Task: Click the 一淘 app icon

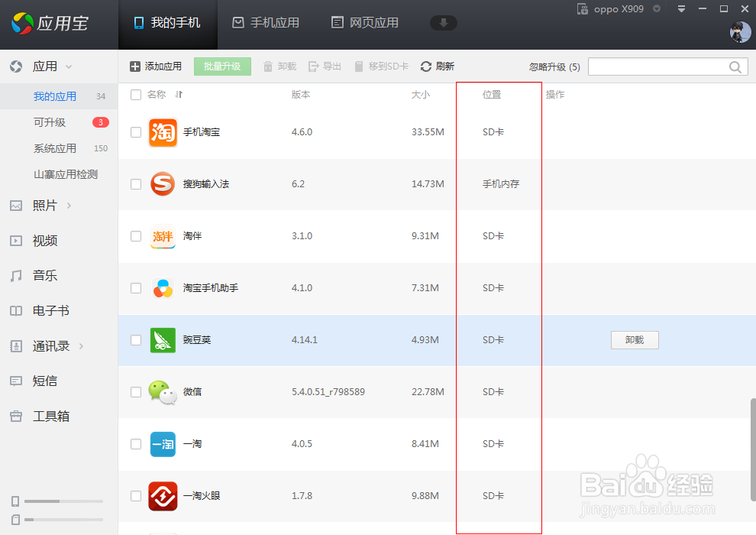Action: [x=163, y=444]
